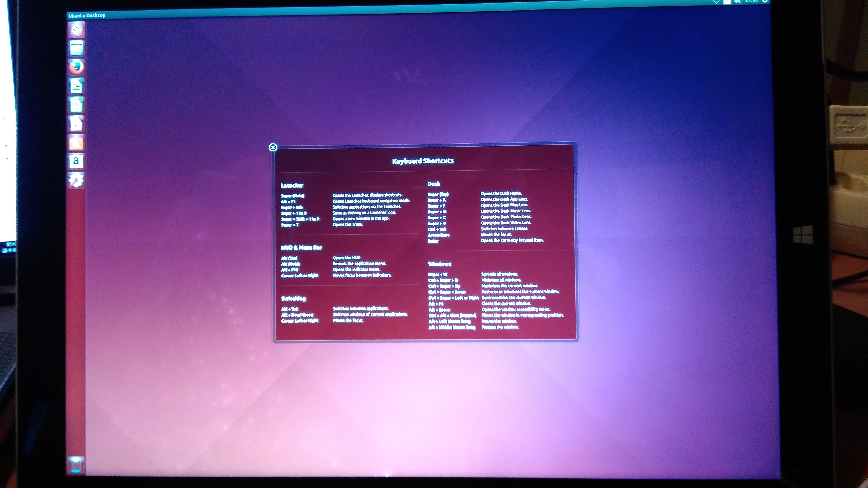Click the Switching section heading

click(294, 299)
